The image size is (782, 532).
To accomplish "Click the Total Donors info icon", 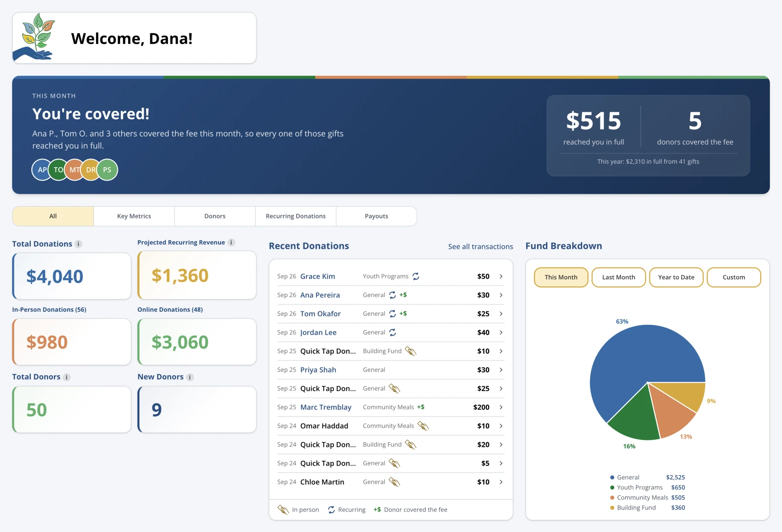I will tap(66, 377).
